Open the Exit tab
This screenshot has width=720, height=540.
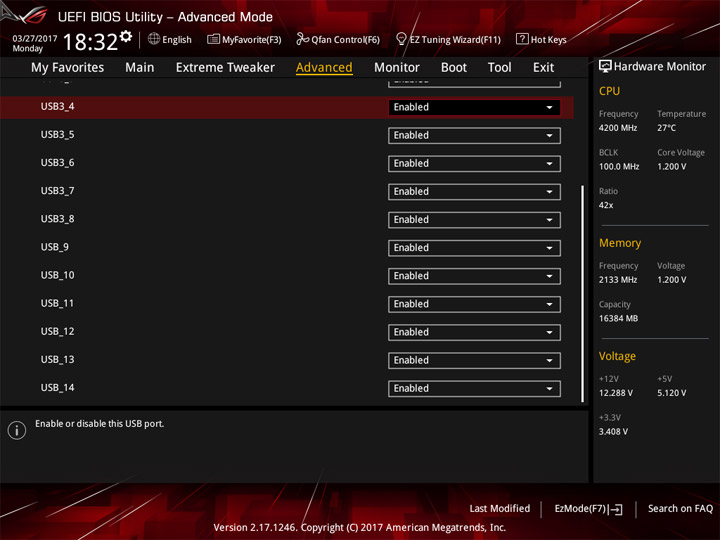(543, 68)
